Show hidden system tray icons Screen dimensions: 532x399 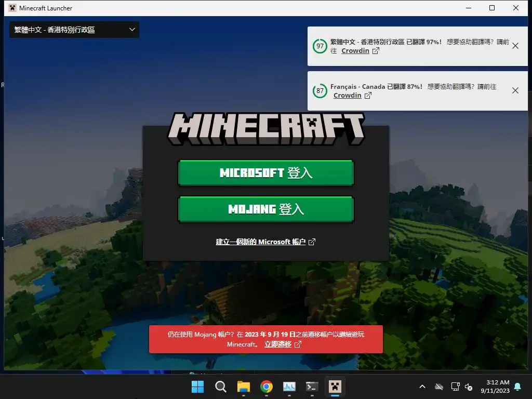coord(422,387)
